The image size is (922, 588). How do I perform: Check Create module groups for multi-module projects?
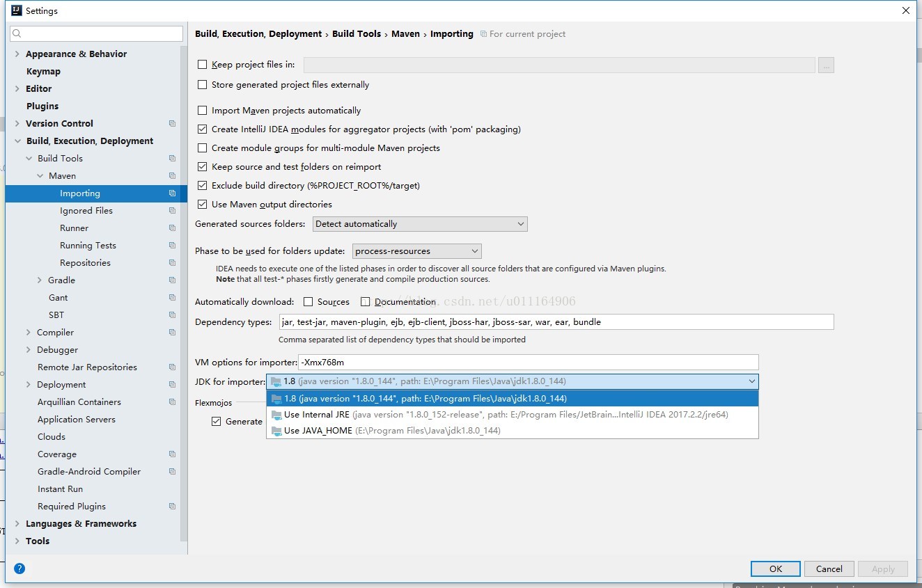tap(203, 148)
